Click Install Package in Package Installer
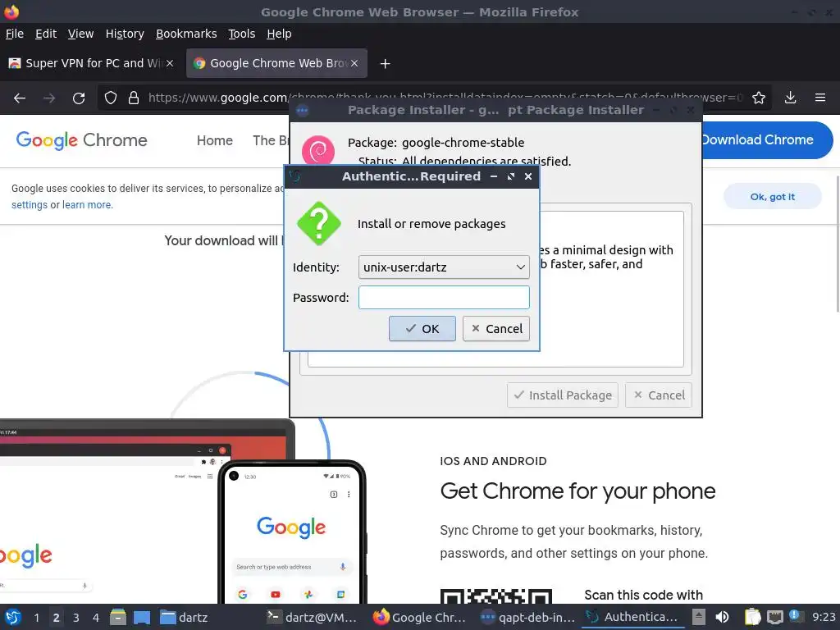 (563, 395)
